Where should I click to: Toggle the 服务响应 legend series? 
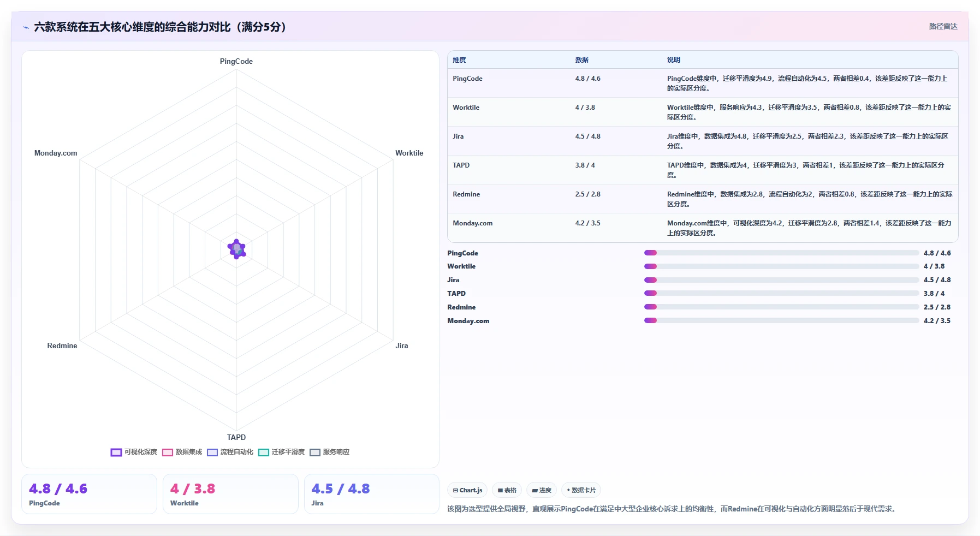[329, 452]
